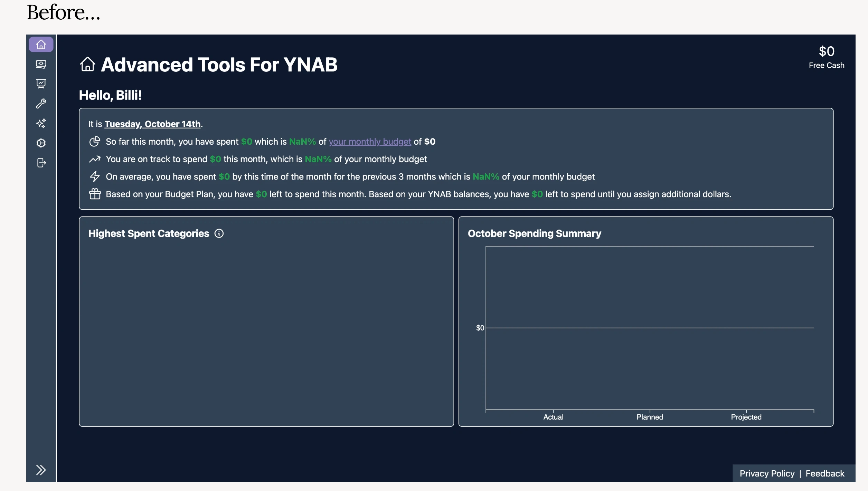Click the trending arrow icon in summary
Image resolution: width=868 pixels, height=491 pixels.
[95, 159]
